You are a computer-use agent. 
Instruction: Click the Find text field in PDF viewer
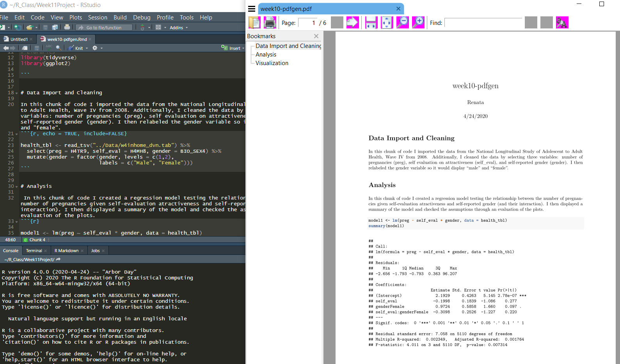click(483, 23)
